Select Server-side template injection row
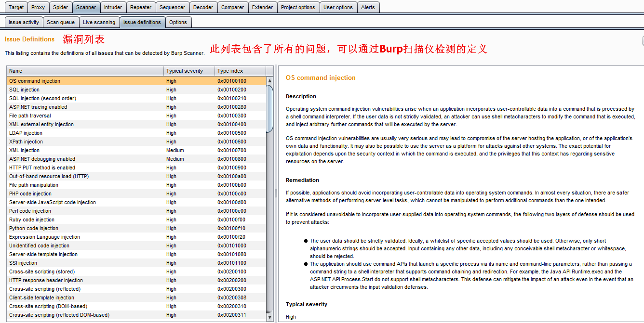Screen dimensions: 644x323 (x=136, y=254)
